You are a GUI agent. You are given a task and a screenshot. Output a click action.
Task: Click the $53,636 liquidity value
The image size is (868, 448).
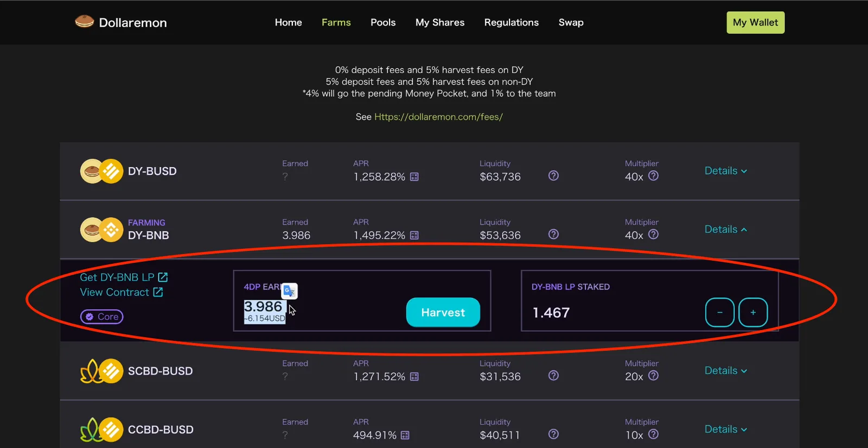tap(500, 235)
